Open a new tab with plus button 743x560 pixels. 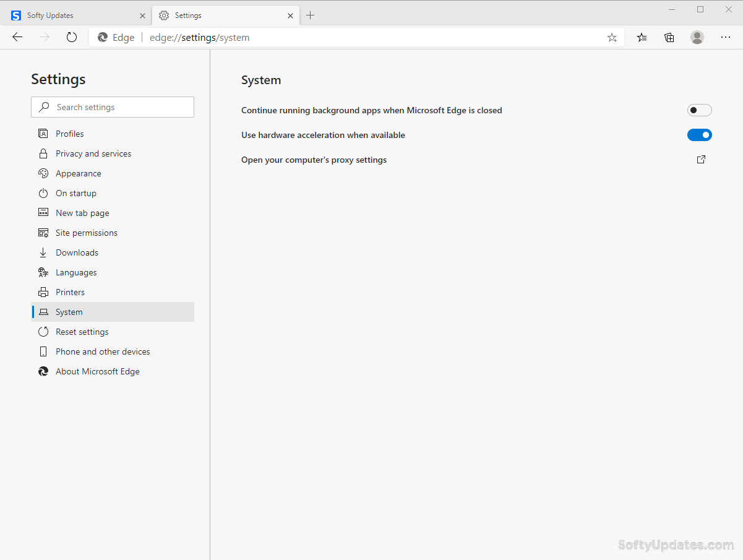[311, 15]
